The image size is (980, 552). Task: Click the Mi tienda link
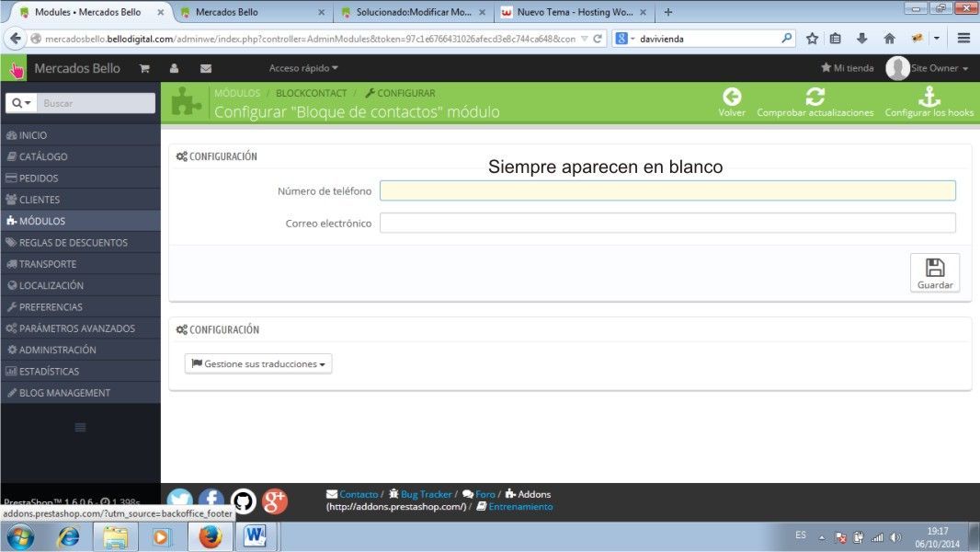pos(847,68)
